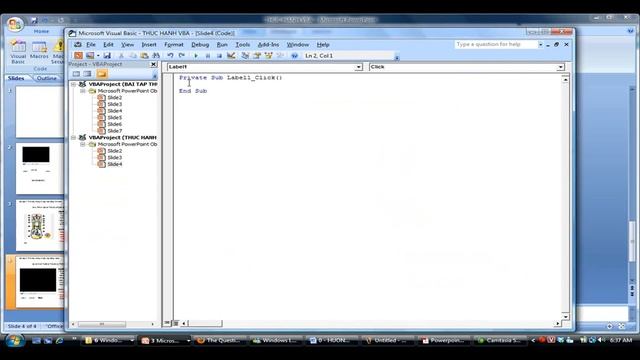Screen dimensions: 640x360
Task: Click the Reset stop icon
Action: [219, 56]
